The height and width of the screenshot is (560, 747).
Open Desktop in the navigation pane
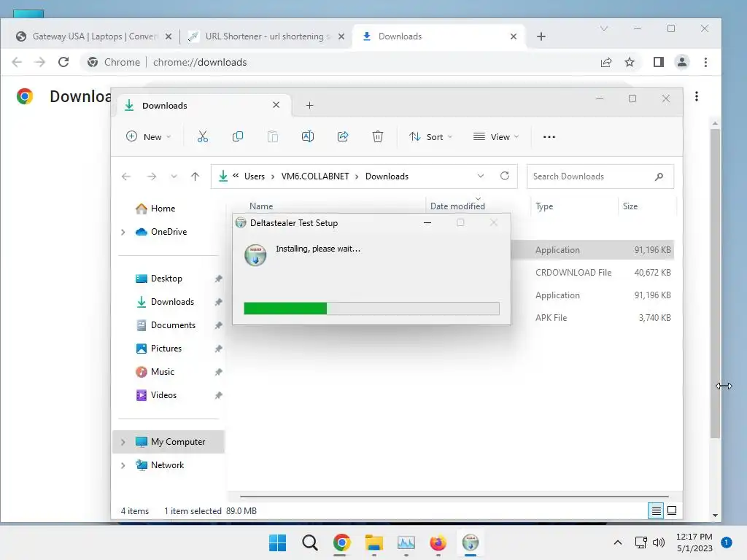166,279
